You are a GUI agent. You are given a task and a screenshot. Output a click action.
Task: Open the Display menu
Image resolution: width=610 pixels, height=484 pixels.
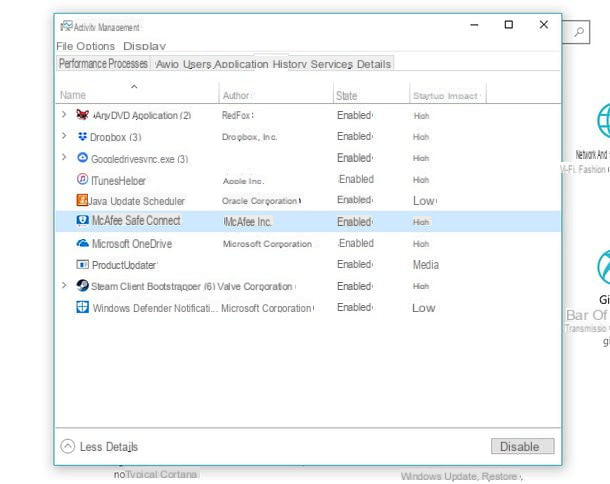tap(144, 46)
